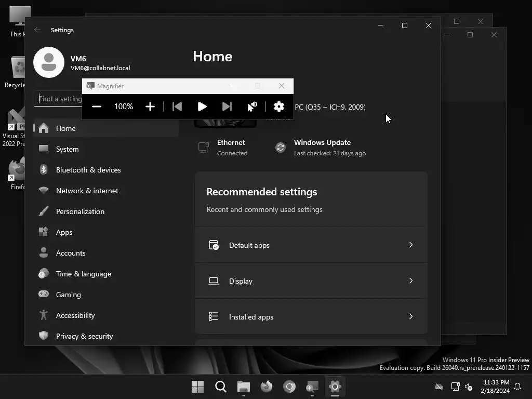The height and width of the screenshot is (399, 532).
Task: Click the Default apps icon
Action: (x=214, y=245)
